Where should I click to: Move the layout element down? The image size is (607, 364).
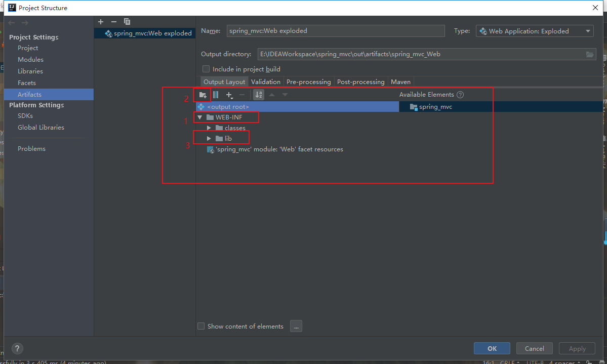285,95
